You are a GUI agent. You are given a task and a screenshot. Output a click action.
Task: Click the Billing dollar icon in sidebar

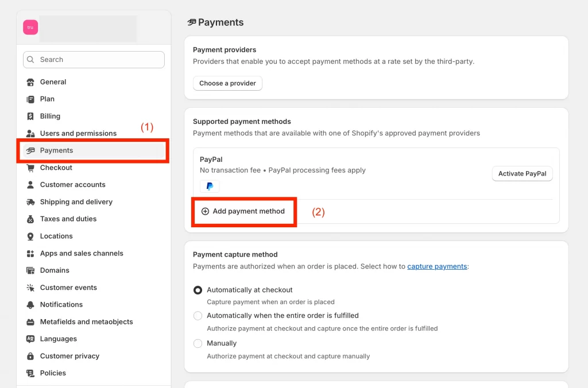tap(30, 116)
